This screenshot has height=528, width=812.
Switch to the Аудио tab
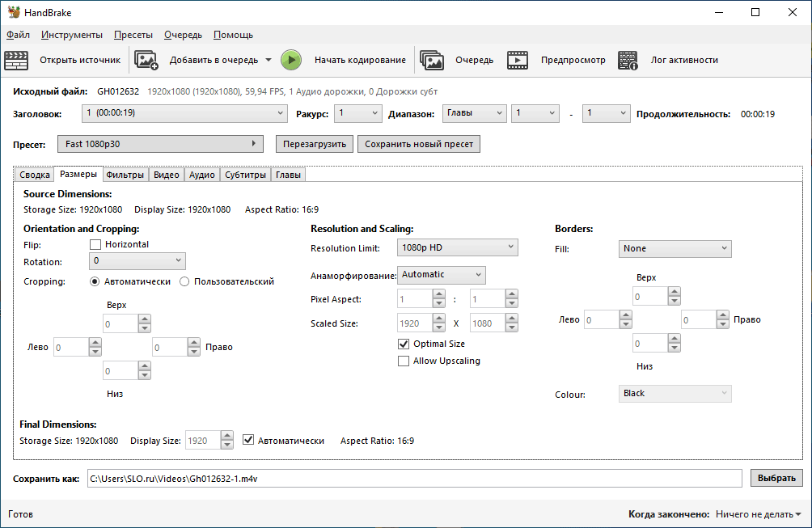click(x=202, y=175)
